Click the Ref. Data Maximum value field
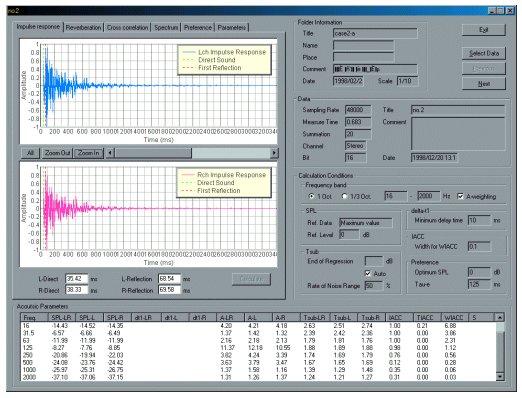Image resolution: width=522 pixels, height=398 pixels. (366, 223)
